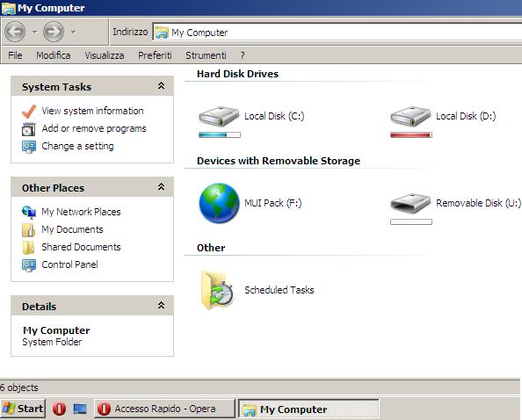Screen dimensions: 522x420
Task: Open the Strumenti menu
Action: pyautogui.click(x=206, y=55)
